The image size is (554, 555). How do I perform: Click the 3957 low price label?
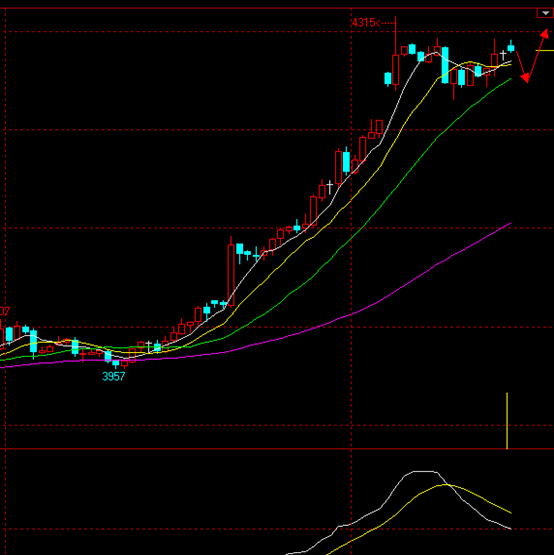pyautogui.click(x=113, y=377)
